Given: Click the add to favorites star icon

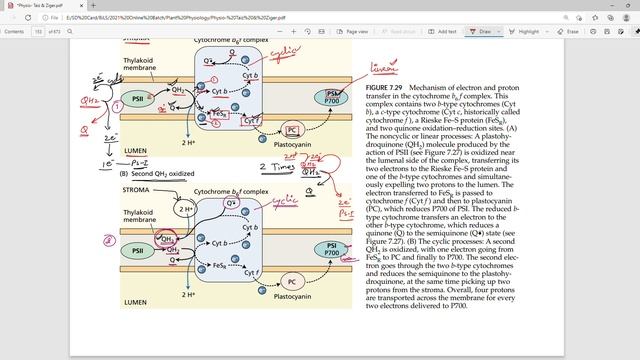Looking at the screenshot, I should click(579, 18).
